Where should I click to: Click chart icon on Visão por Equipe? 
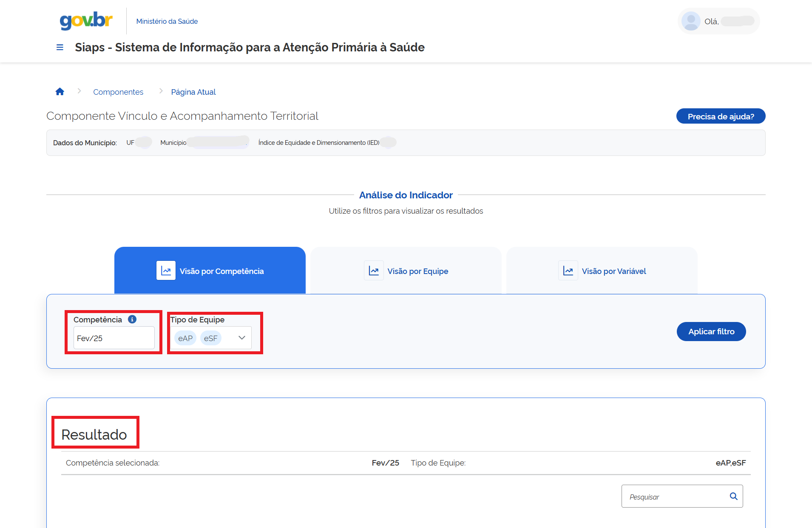click(x=374, y=271)
